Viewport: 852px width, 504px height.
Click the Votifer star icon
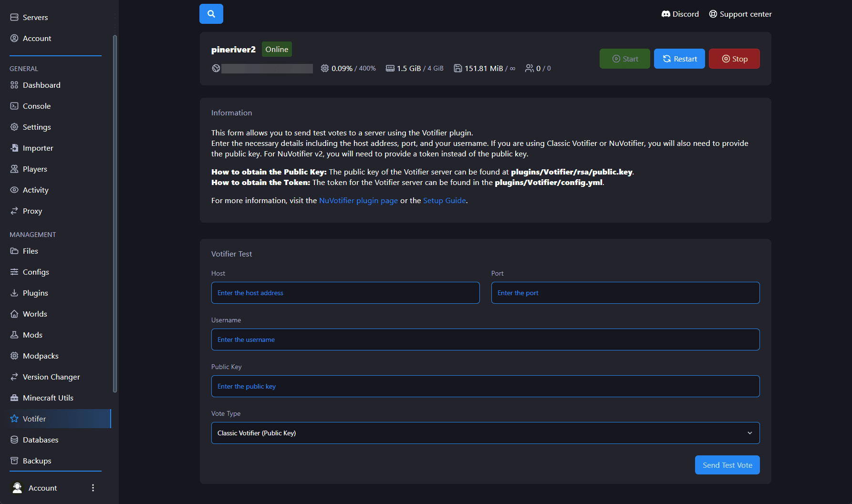[14, 419]
